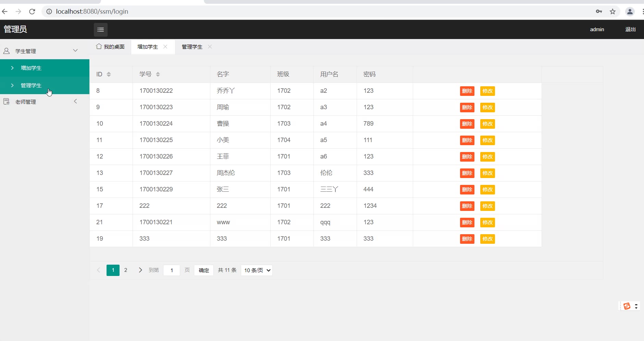Click the browser address bar URL
Image resolution: width=644 pixels, height=341 pixels.
92,11
